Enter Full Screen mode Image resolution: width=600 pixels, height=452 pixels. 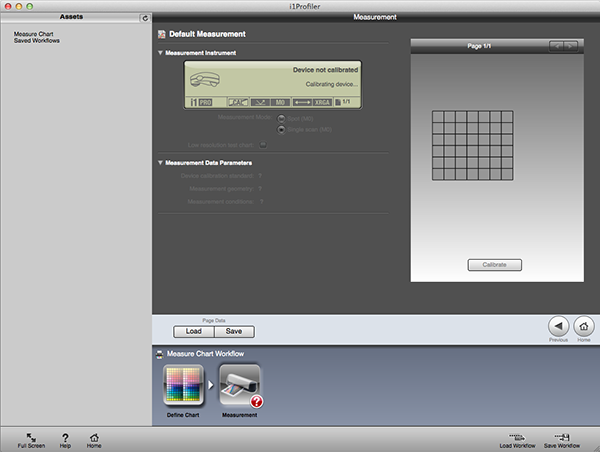(x=31, y=441)
